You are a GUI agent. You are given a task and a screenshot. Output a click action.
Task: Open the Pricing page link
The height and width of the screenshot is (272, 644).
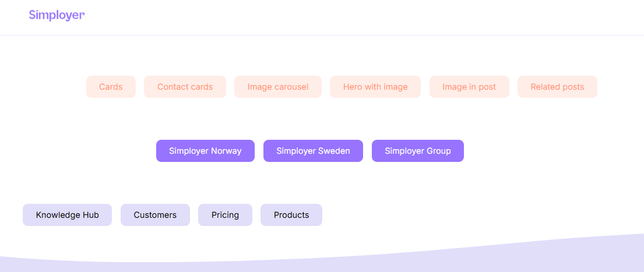click(225, 215)
